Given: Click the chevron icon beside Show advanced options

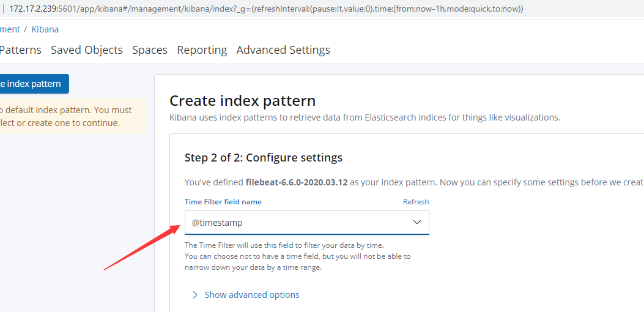Looking at the screenshot, I should tap(195, 295).
